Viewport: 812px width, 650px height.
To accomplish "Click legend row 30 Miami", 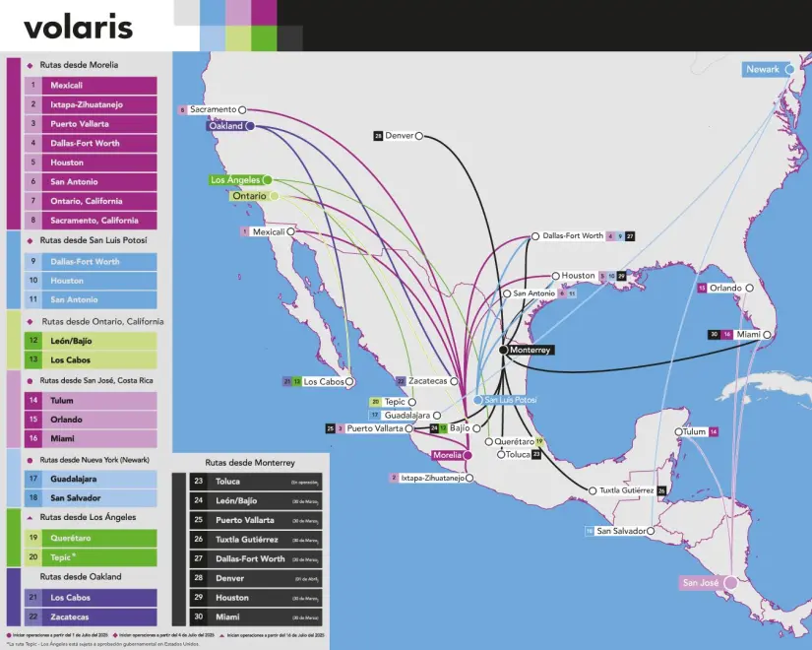I will [256, 617].
